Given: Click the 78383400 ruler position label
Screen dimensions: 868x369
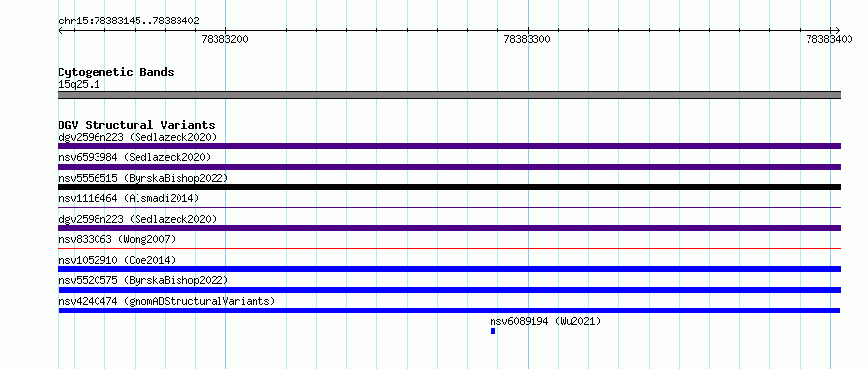Looking at the screenshot, I should 829,39.
